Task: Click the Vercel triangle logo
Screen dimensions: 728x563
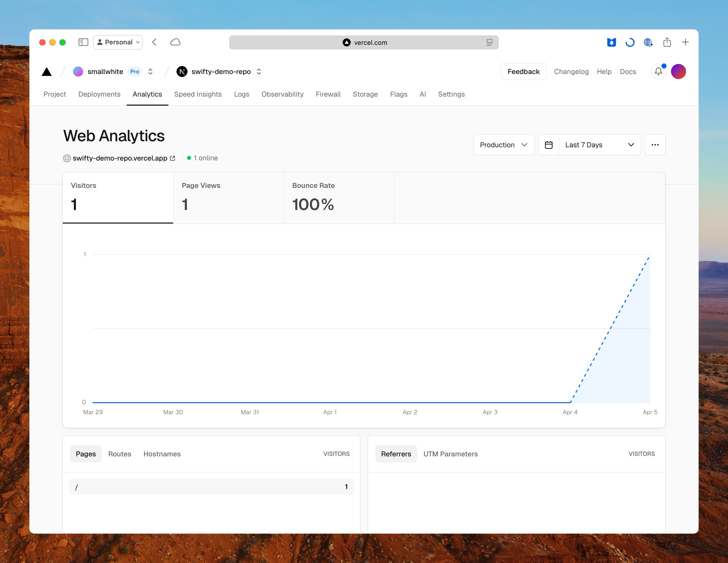Action: (x=47, y=72)
